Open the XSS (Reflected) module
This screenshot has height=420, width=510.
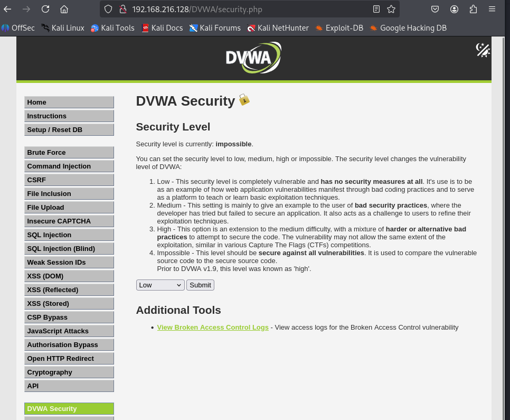(69, 290)
